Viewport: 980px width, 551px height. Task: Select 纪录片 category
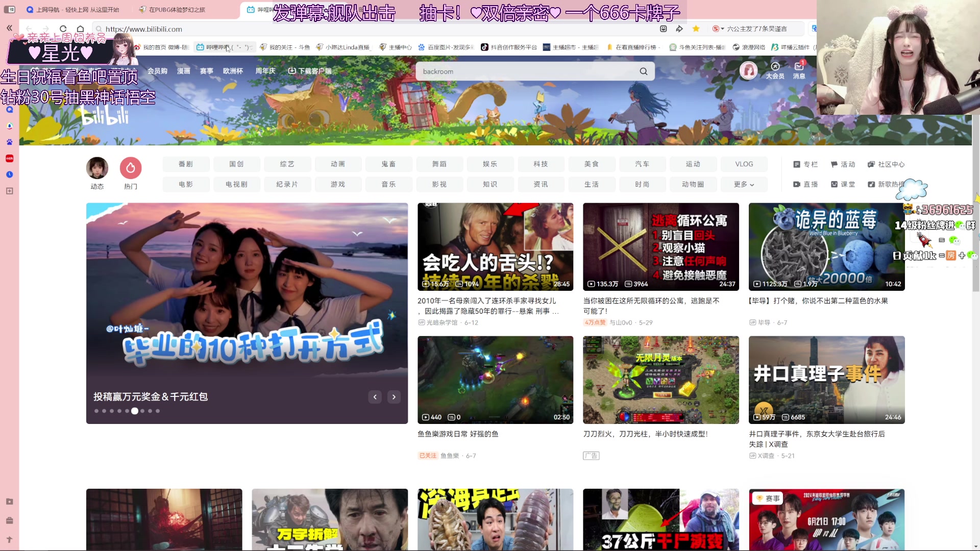[x=287, y=184]
